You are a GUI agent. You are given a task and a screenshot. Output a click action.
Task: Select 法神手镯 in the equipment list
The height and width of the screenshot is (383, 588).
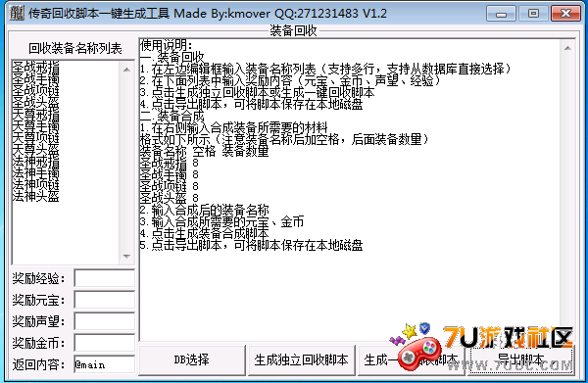[x=35, y=172]
